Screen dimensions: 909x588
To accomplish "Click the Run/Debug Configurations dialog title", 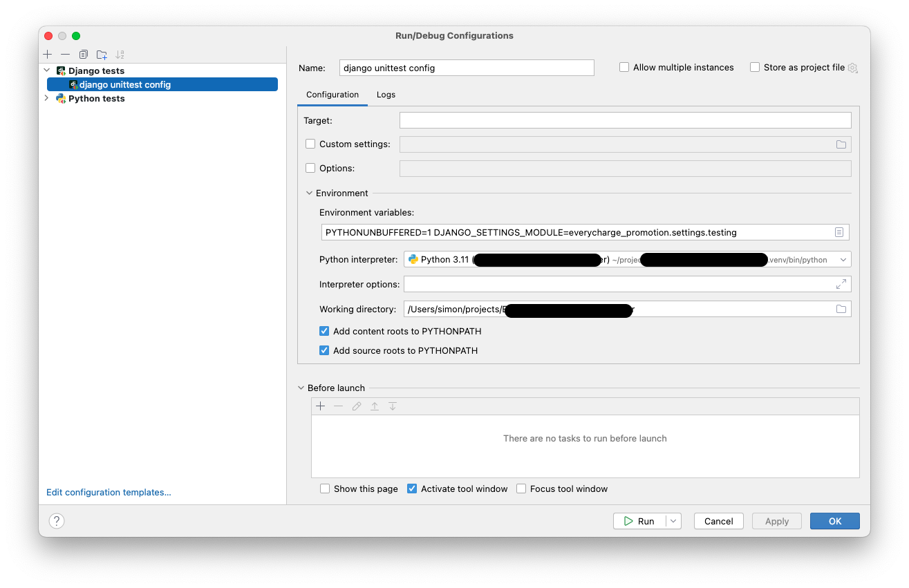I will point(455,36).
